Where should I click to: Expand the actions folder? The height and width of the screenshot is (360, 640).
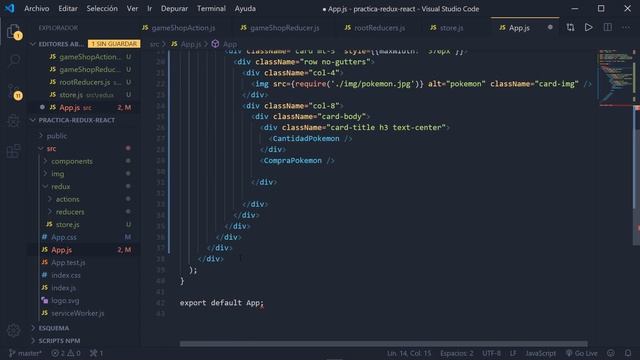pos(67,199)
